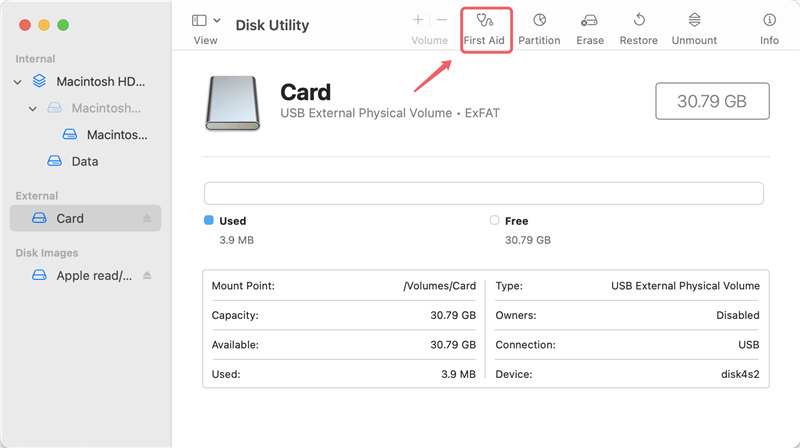
Task: Add a volume with the plus button
Action: [418, 20]
